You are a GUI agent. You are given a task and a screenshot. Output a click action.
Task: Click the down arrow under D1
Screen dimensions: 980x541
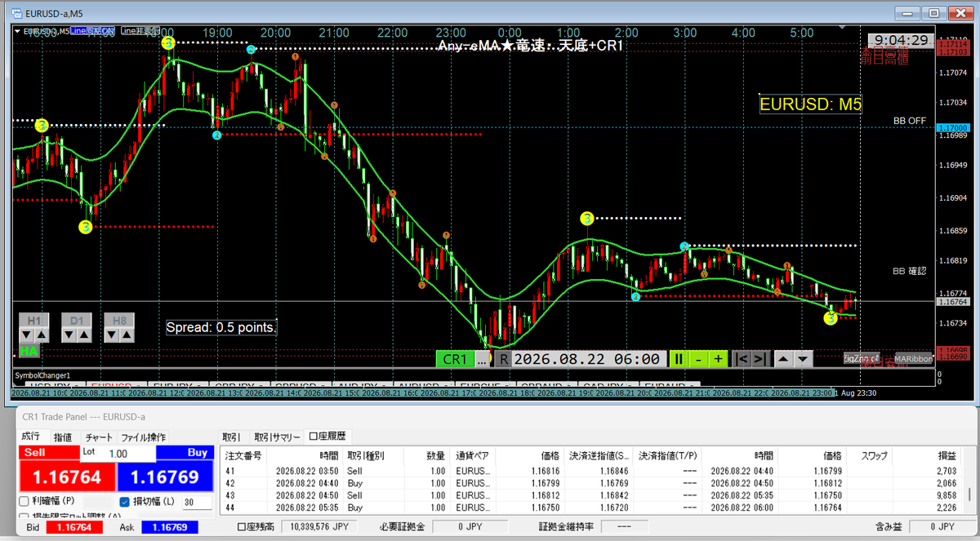click(x=69, y=335)
